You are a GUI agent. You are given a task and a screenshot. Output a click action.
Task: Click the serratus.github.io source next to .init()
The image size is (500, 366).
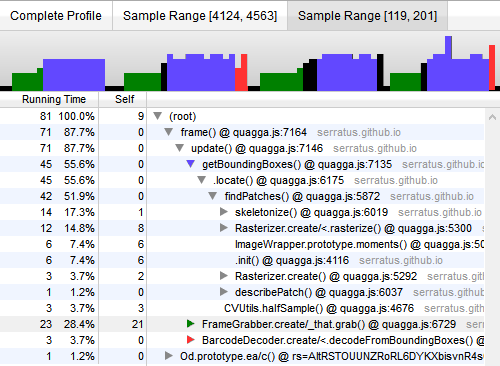point(401,260)
